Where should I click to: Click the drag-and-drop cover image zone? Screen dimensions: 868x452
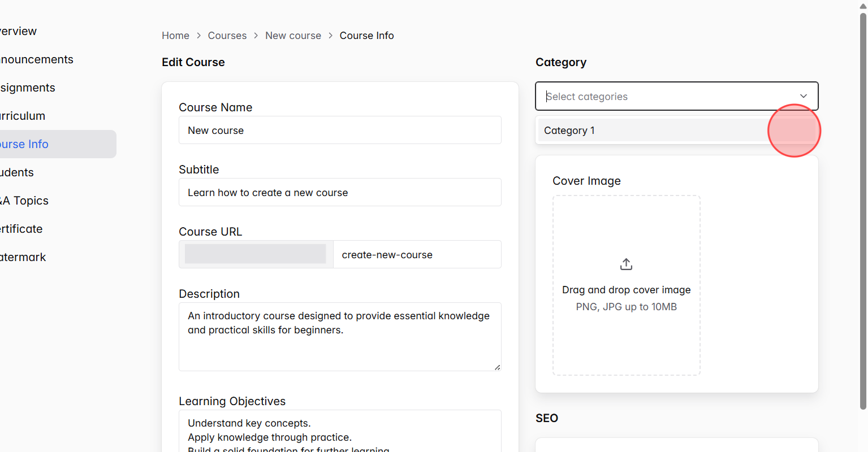pyautogui.click(x=626, y=285)
